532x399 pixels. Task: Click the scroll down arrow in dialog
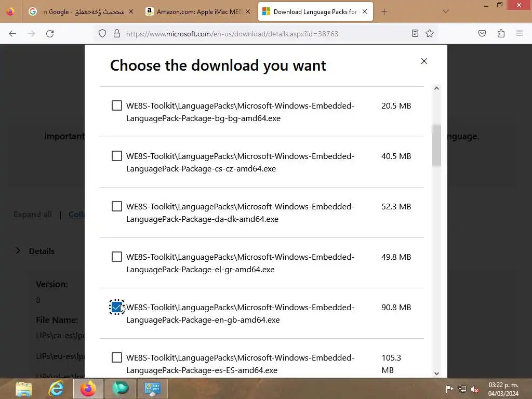[x=436, y=373]
